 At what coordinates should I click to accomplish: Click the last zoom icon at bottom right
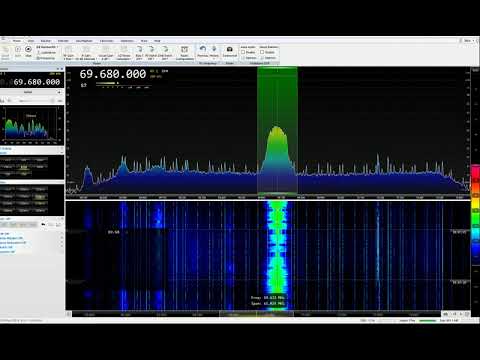467,314
